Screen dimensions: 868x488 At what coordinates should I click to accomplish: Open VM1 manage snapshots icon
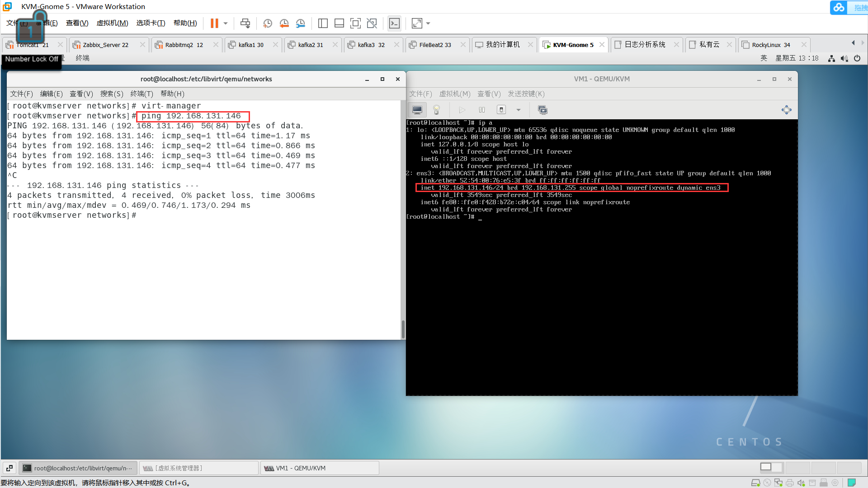(x=542, y=110)
